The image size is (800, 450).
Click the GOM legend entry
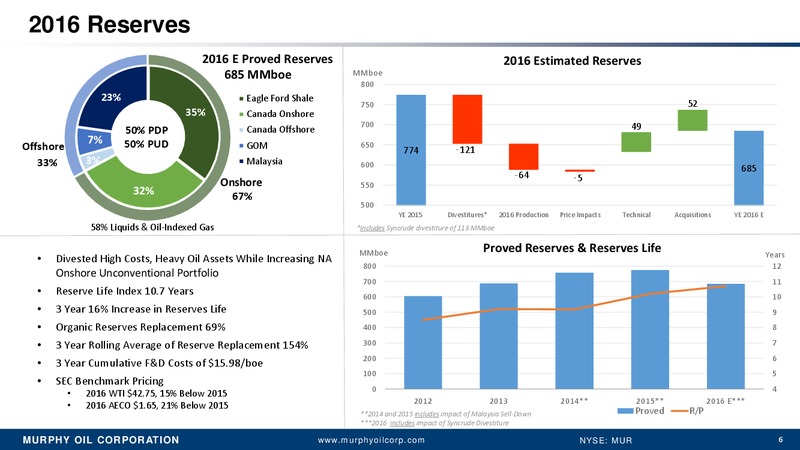(254, 145)
